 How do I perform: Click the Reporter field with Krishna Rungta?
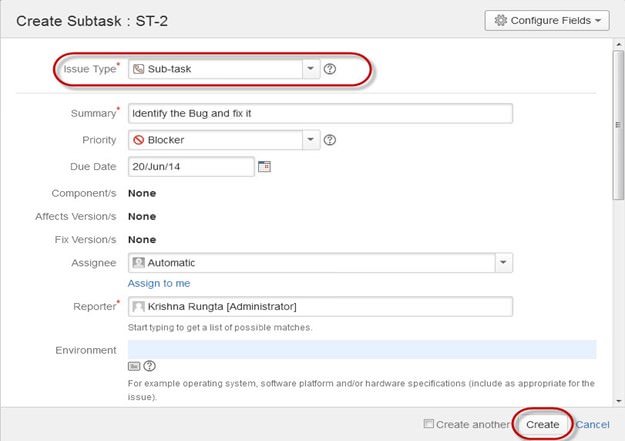pos(320,306)
